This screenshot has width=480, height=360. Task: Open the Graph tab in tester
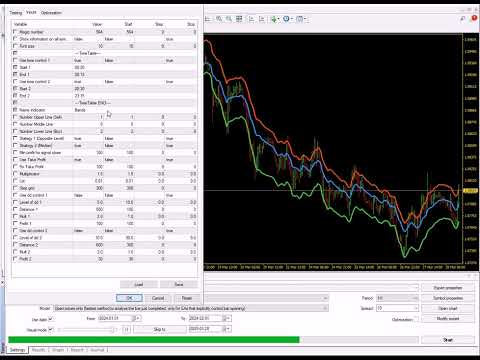click(58, 350)
